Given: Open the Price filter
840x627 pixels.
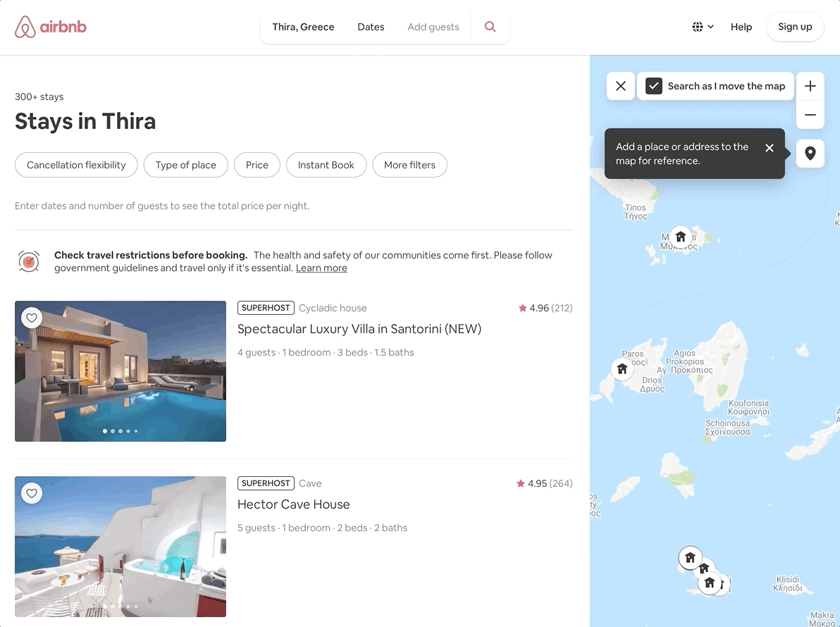Looking at the screenshot, I should (x=257, y=165).
